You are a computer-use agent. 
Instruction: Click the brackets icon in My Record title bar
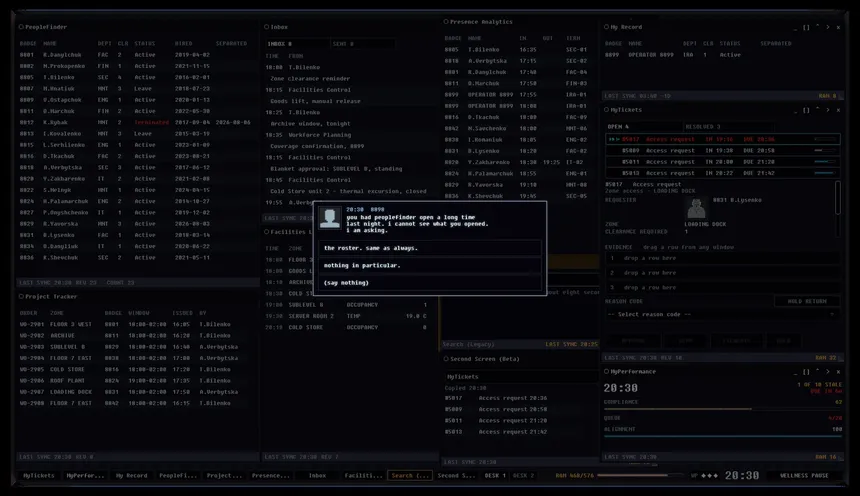pos(806,27)
